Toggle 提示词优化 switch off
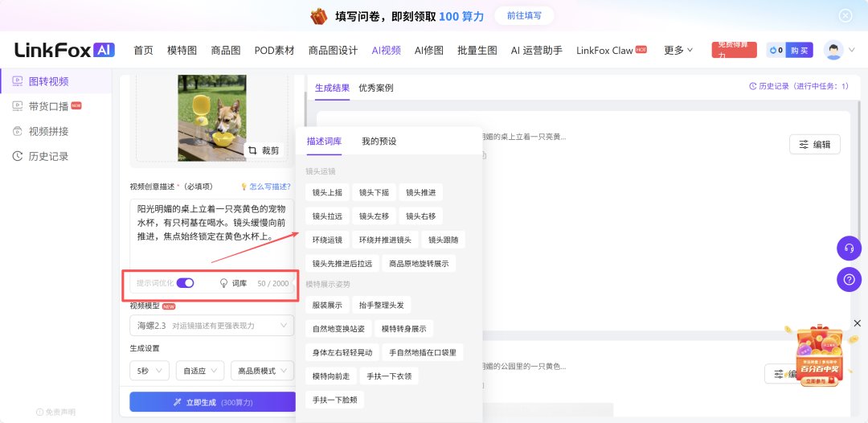 coord(186,283)
